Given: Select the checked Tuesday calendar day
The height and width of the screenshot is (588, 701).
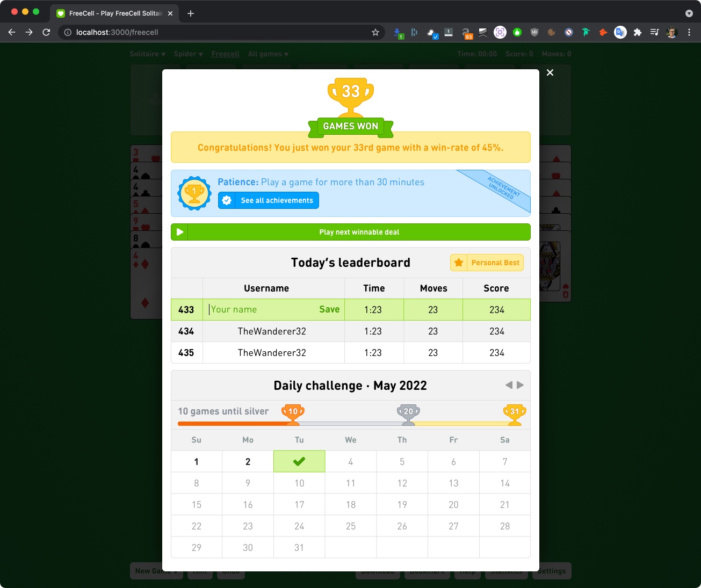Looking at the screenshot, I should pyautogui.click(x=299, y=461).
